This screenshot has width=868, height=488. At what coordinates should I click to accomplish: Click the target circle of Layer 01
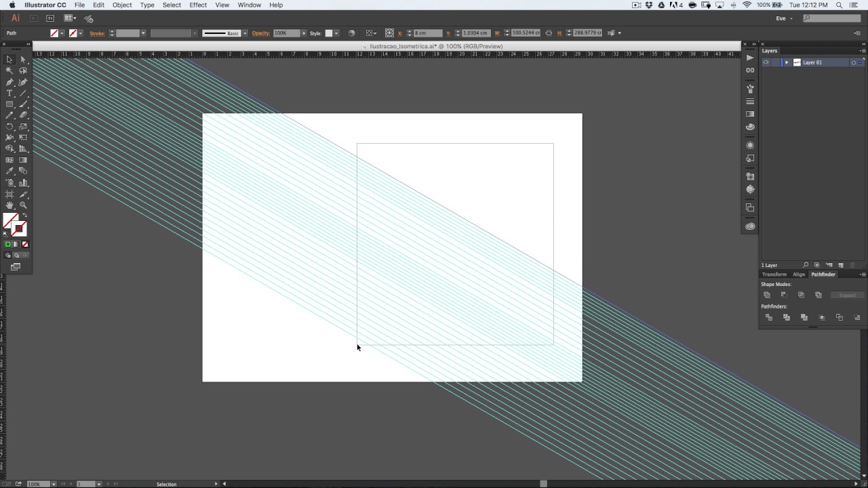[854, 62]
